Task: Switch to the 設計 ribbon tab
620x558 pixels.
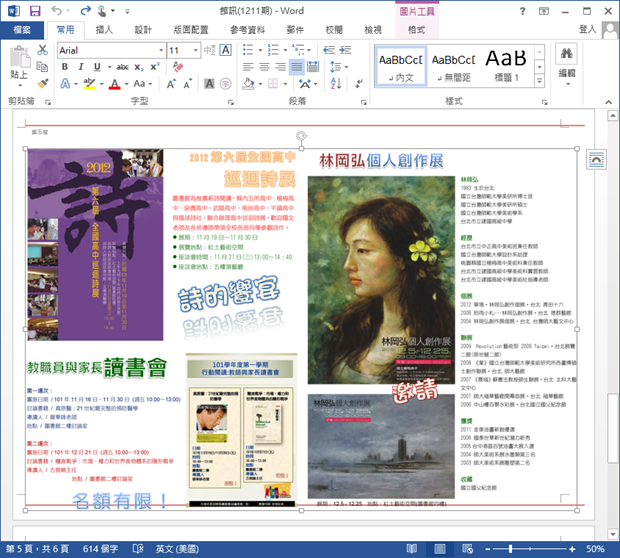Action: [x=143, y=30]
